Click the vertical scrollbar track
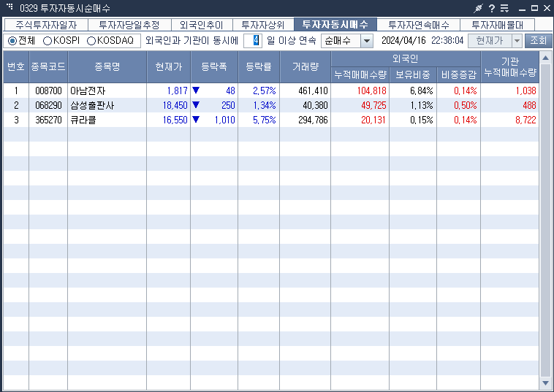Screen dimensions: 554x392 [x=545, y=220]
